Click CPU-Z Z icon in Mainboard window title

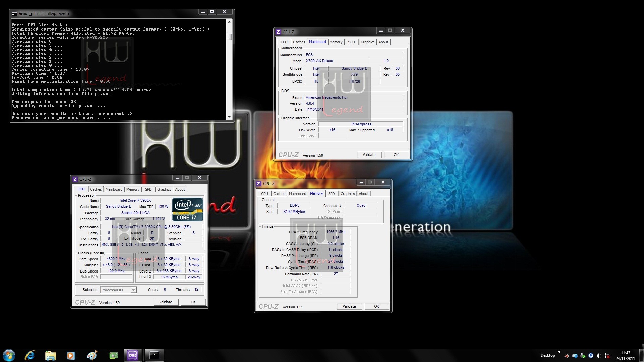pos(278,32)
